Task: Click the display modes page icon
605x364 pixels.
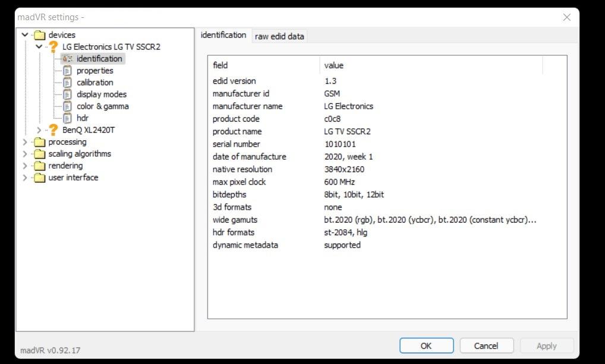Action: point(67,94)
